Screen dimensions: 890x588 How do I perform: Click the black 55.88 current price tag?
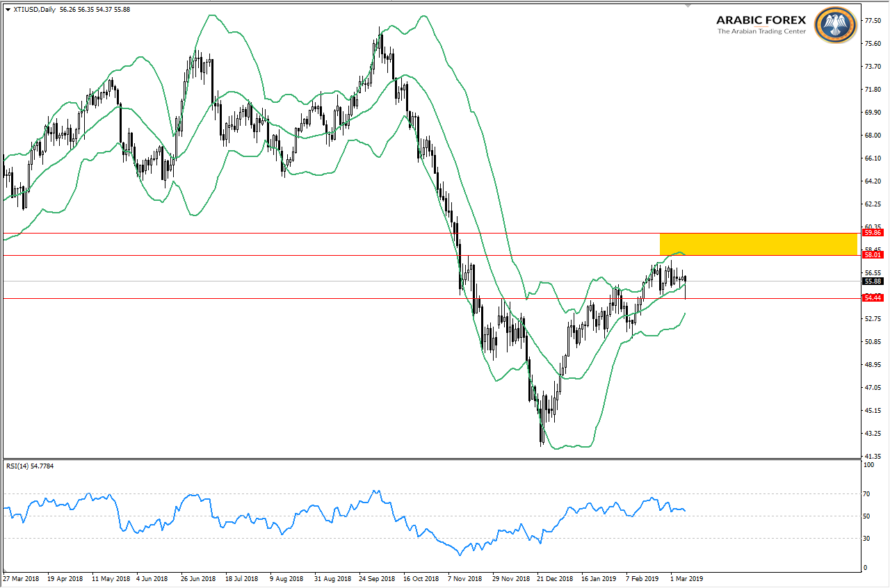click(873, 281)
